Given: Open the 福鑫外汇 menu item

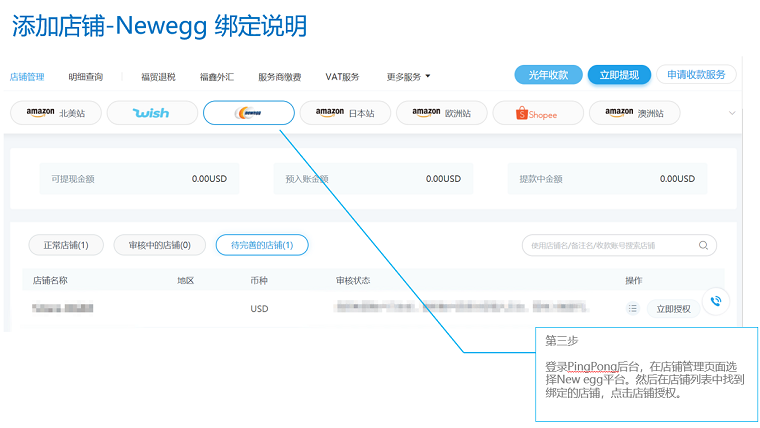Looking at the screenshot, I should tap(217, 77).
